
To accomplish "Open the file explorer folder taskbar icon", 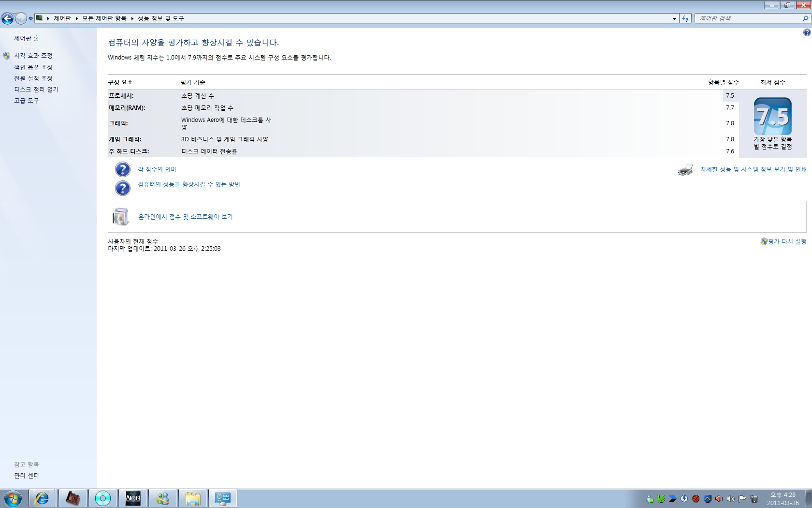I will pos(192,498).
